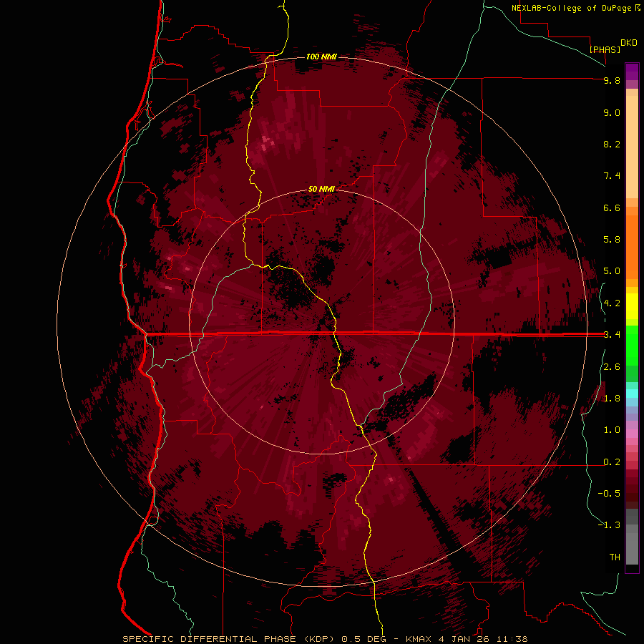Select the 2.6 scale value

(612, 367)
